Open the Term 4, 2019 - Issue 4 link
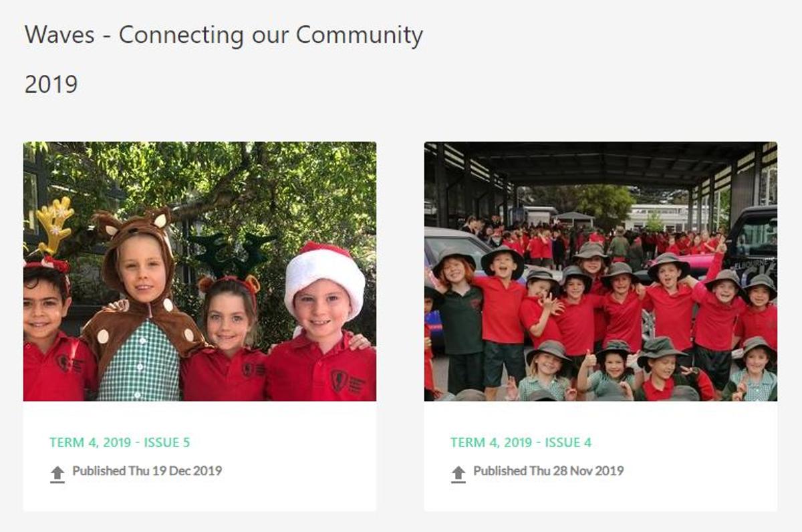 [521, 442]
